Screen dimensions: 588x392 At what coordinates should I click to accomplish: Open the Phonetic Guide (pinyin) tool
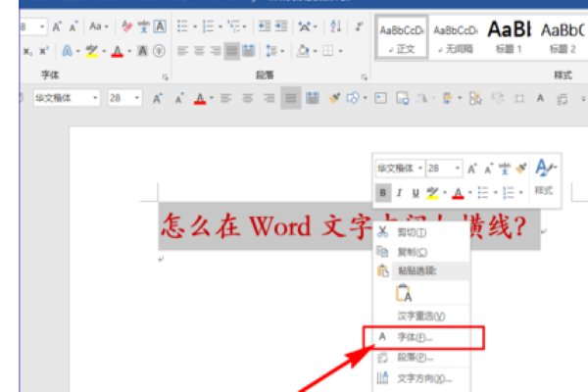click(x=144, y=26)
